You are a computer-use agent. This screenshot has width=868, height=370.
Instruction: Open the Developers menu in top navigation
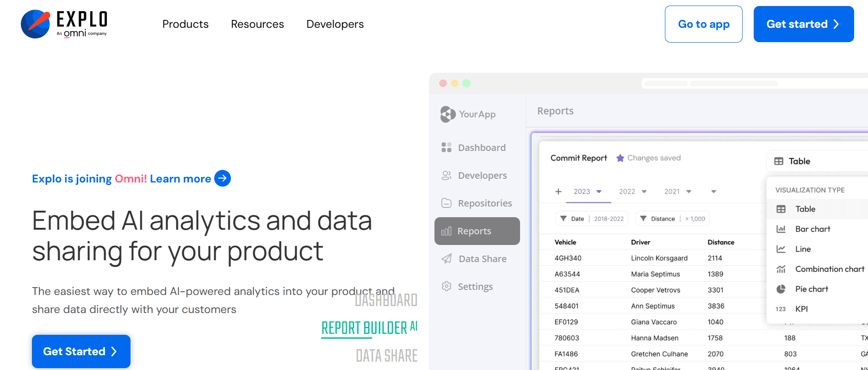pyautogui.click(x=335, y=24)
